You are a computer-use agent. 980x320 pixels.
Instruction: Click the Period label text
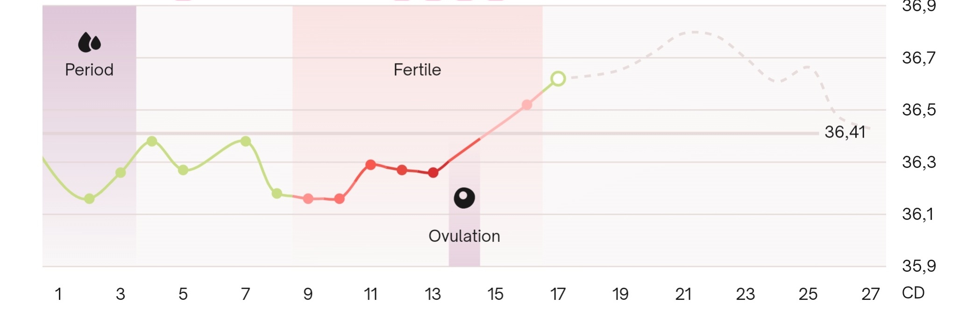tap(89, 70)
